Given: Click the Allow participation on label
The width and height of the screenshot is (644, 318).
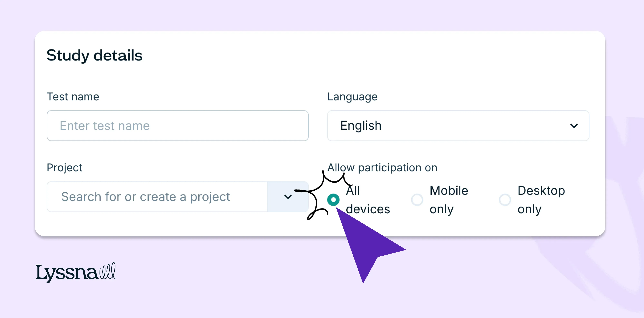Looking at the screenshot, I should point(382,168).
